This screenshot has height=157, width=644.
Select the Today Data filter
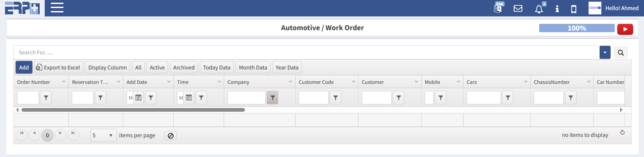tap(217, 67)
